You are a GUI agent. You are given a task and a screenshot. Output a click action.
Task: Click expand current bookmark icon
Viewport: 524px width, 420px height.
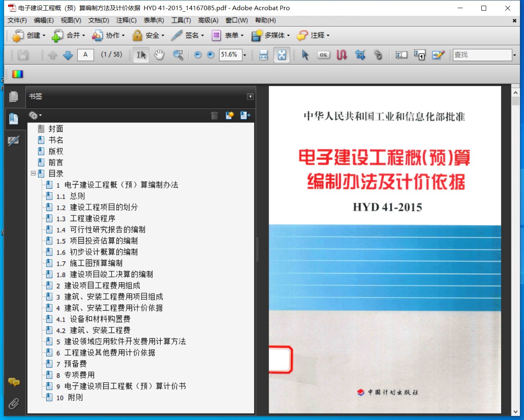245,115
